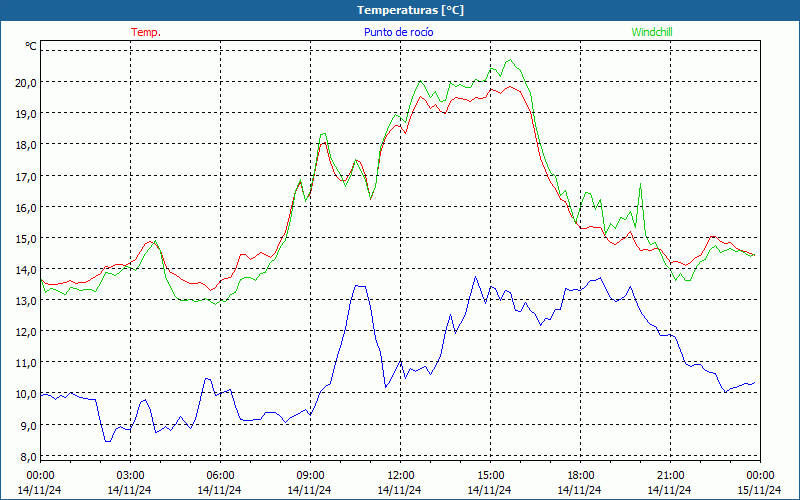
Task: Click the 'Temperaturas [°C]' chart title
Action: tap(410, 10)
